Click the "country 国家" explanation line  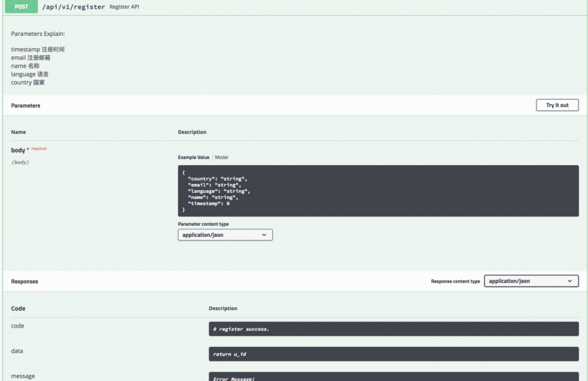[28, 82]
